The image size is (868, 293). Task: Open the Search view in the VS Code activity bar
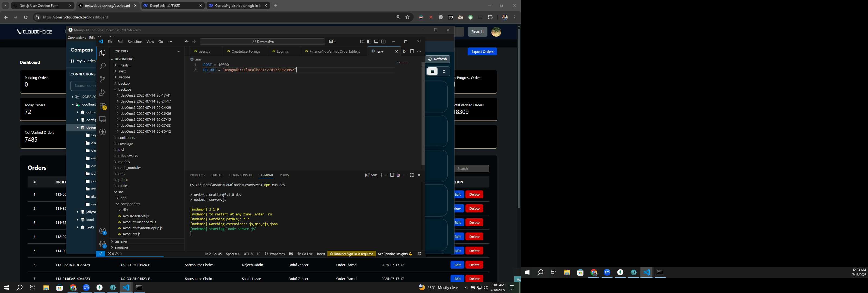(103, 66)
